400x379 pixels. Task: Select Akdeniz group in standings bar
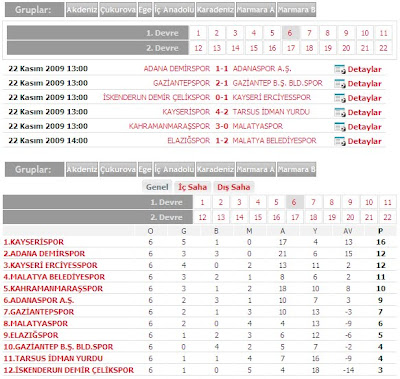[x=82, y=169]
